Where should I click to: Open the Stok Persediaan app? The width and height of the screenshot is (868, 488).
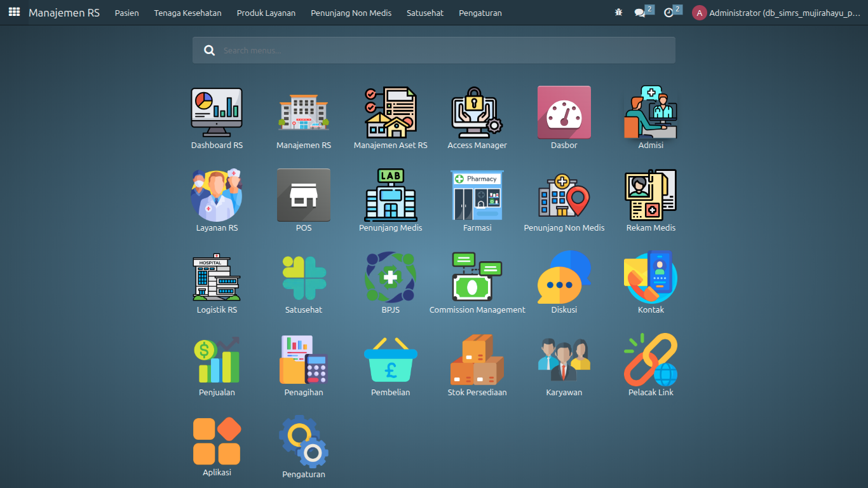pos(477,360)
